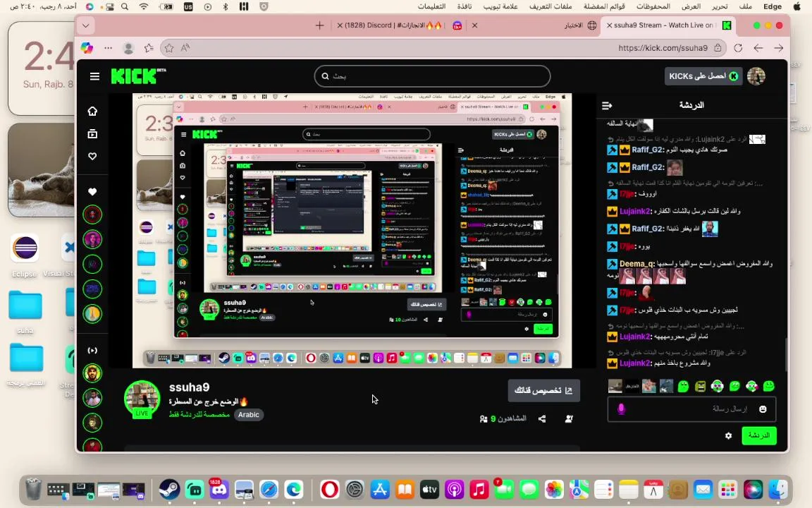Open the heart outline Following icon

92,156
